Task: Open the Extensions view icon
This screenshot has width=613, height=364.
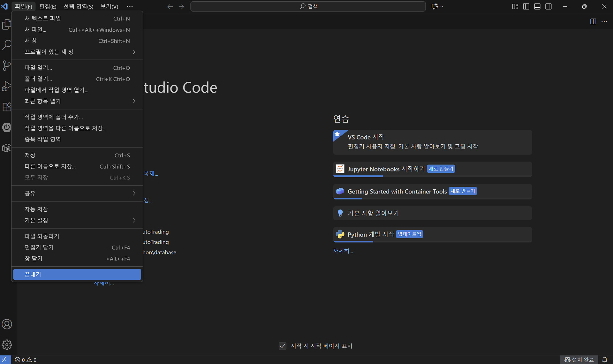Action: click(6, 107)
